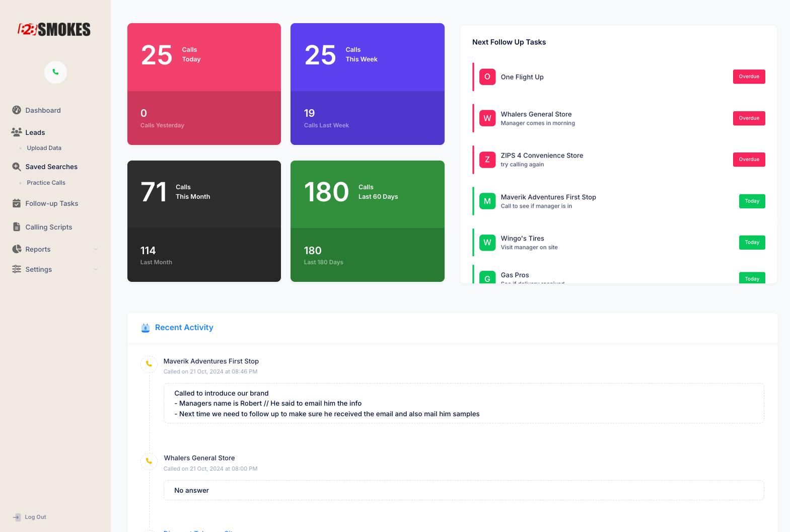Image resolution: width=790 pixels, height=532 pixels.
Task: Click Today badge for Wingo's Tires
Action: pos(752,243)
